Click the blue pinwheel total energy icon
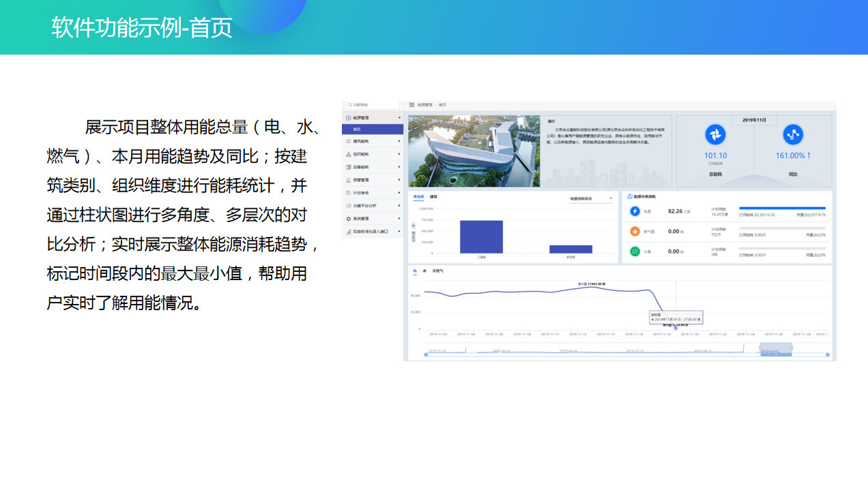 click(x=715, y=135)
